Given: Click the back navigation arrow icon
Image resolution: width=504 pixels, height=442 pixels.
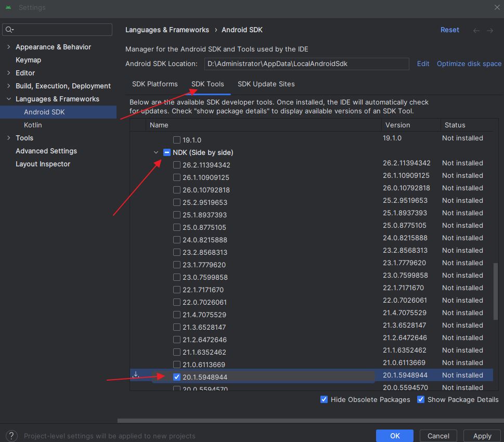Looking at the screenshot, I should (476, 31).
